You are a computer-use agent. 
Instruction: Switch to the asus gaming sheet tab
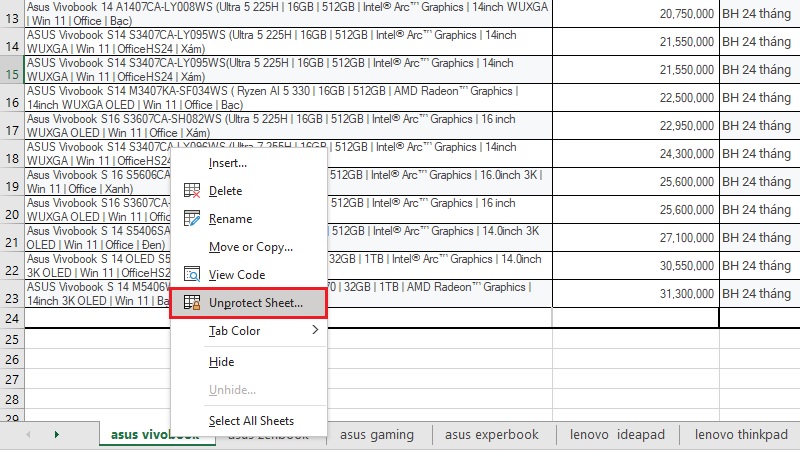377,435
